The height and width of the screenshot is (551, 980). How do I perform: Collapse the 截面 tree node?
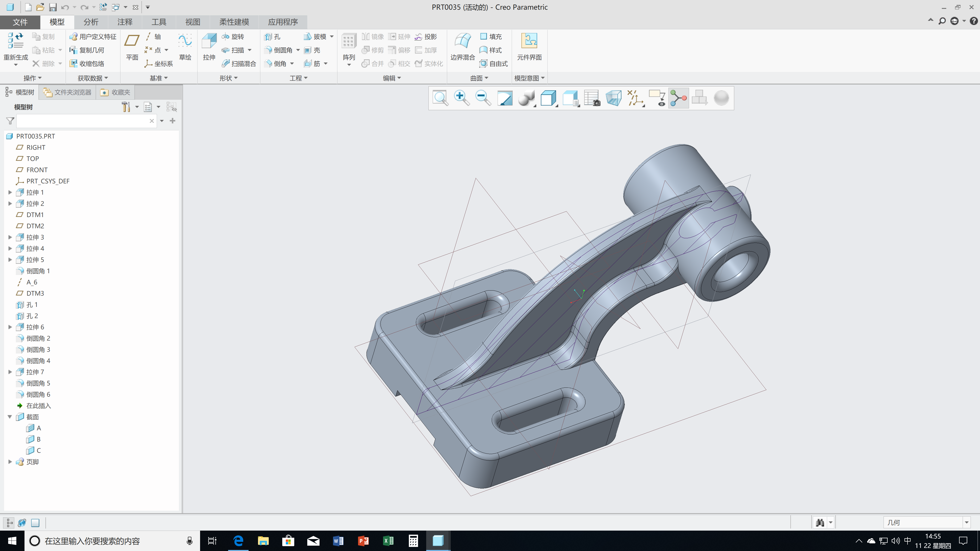coord(10,417)
